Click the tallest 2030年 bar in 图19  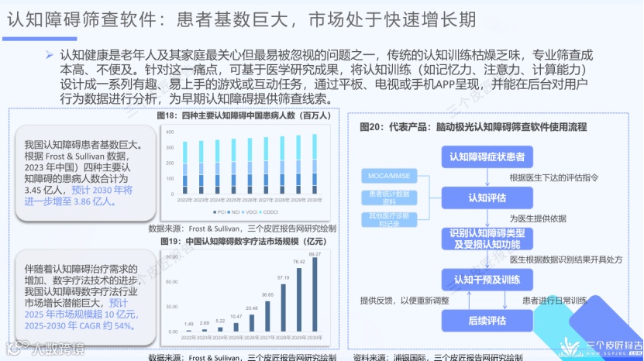point(315,294)
